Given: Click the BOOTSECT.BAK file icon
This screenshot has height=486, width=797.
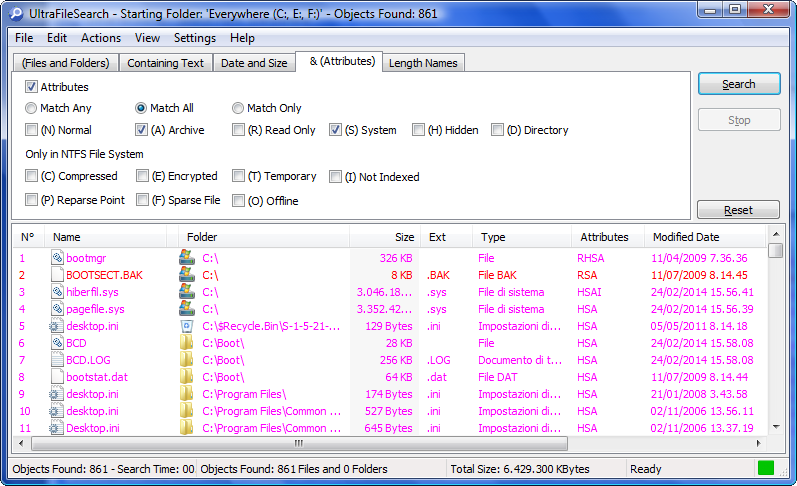Looking at the screenshot, I should coord(57,275).
